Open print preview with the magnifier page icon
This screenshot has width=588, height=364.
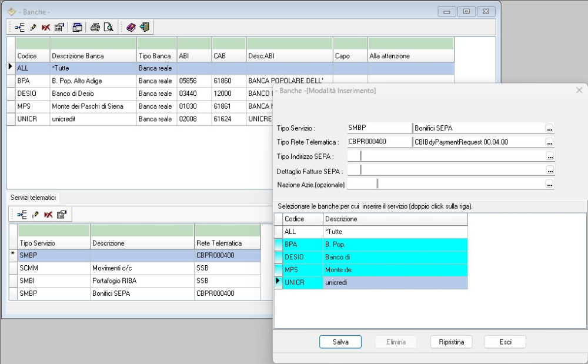click(108, 27)
